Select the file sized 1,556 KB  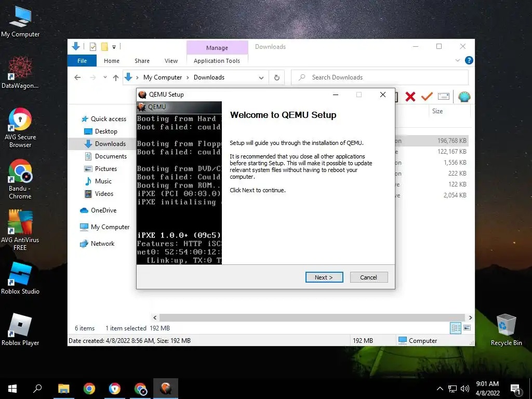[432, 163]
